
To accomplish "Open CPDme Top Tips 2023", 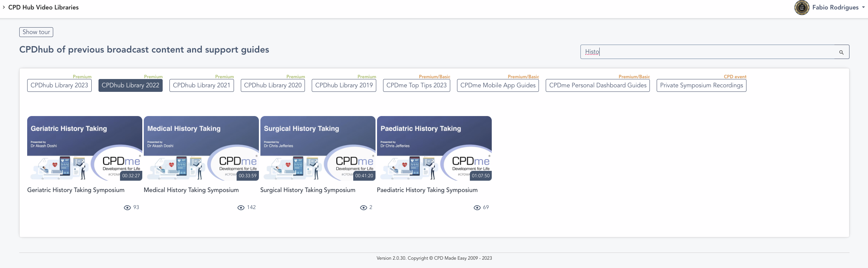I will [x=417, y=85].
